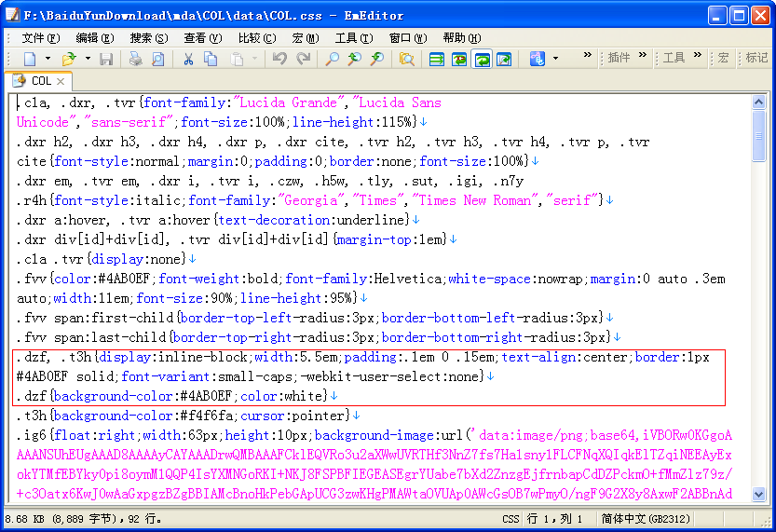The image size is (776, 532).
Task: Open the 编辑(E) menu
Action: (x=94, y=38)
